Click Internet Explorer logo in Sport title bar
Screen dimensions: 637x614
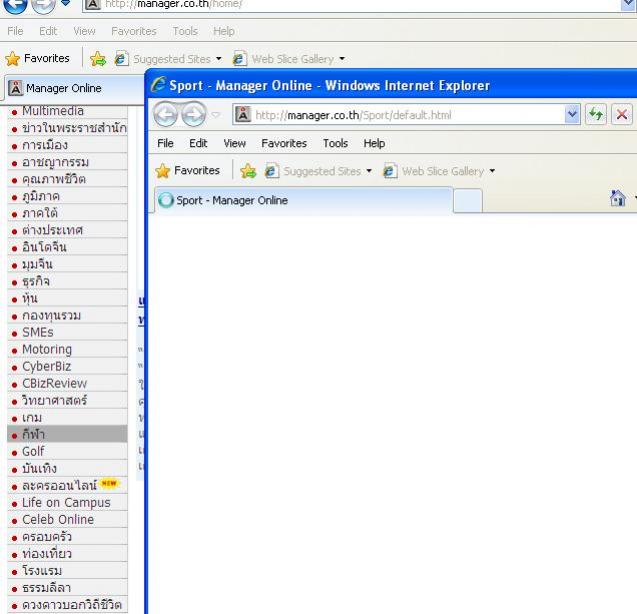click(x=158, y=85)
